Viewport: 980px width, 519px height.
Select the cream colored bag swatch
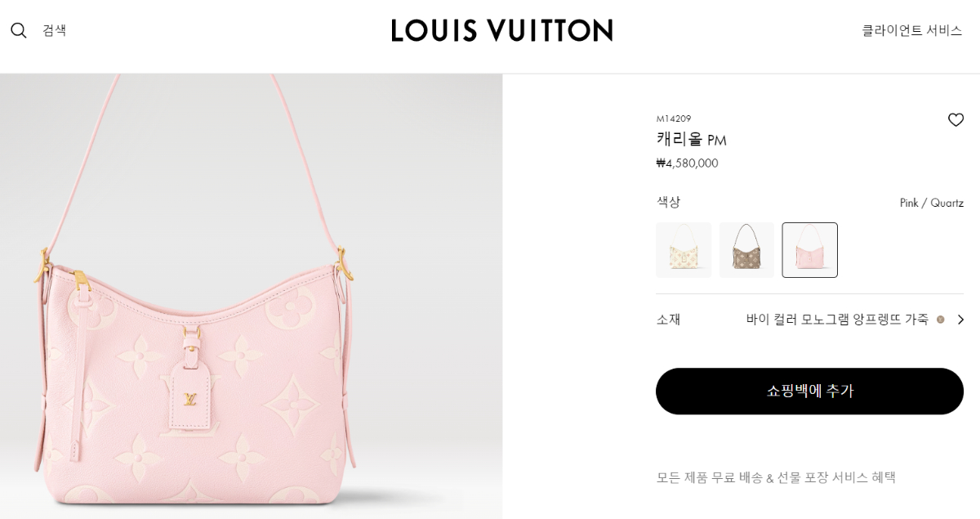684,250
